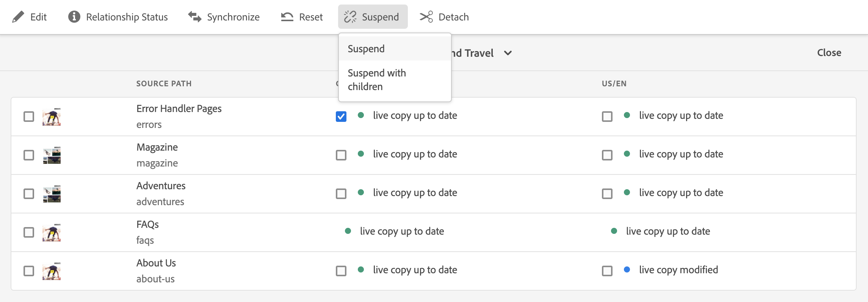Click the Error Handler Pages thumbnail
868x302 pixels.
52,117
